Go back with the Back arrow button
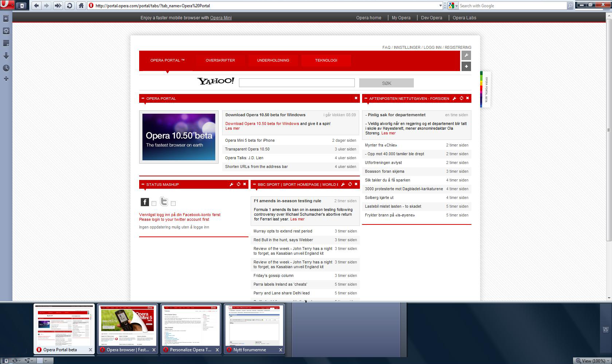This screenshot has height=364, width=612. click(36, 5)
